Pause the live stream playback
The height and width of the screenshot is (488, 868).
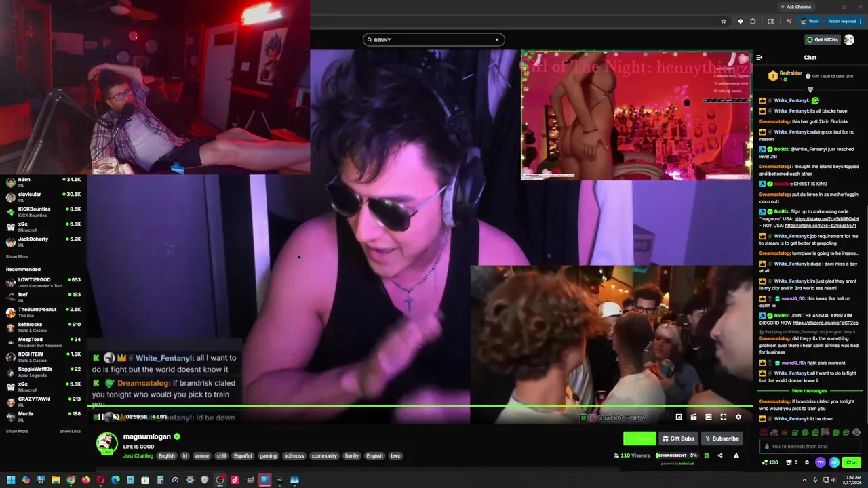click(101, 417)
